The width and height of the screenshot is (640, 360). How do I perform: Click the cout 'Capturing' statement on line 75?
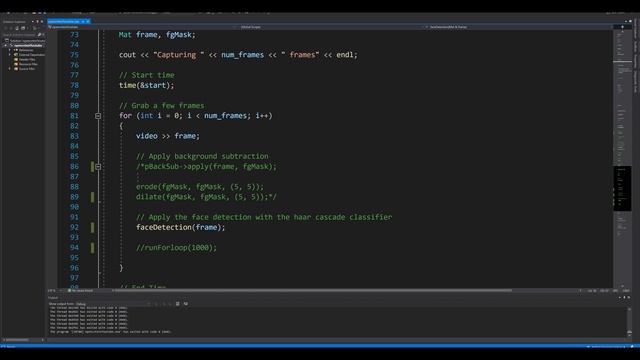click(238, 55)
